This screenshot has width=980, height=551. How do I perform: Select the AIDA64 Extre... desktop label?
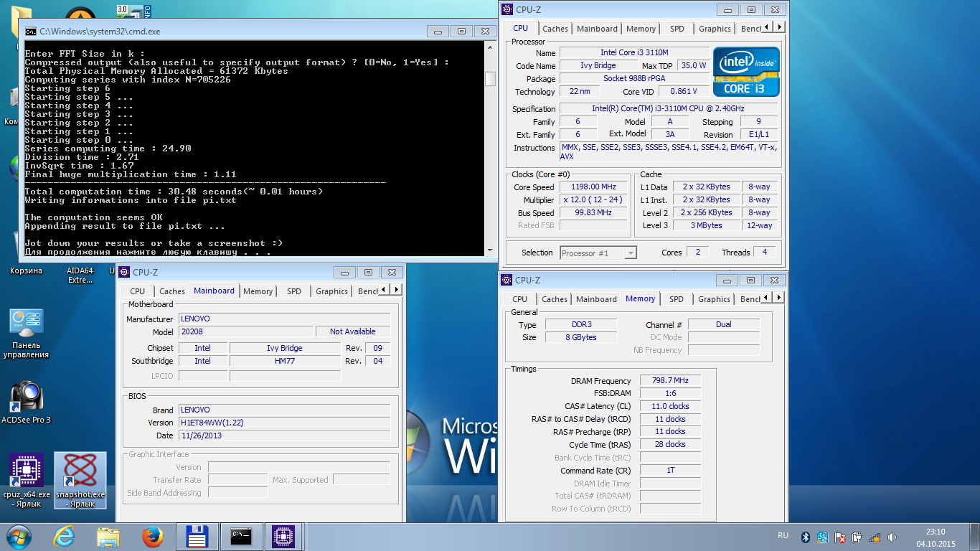point(80,275)
